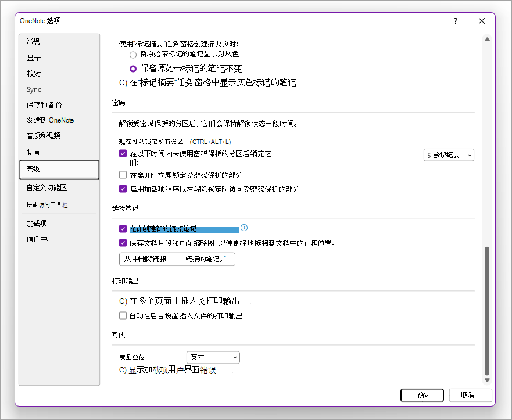Click option 显示加载项用户界面错误

click(x=167, y=369)
